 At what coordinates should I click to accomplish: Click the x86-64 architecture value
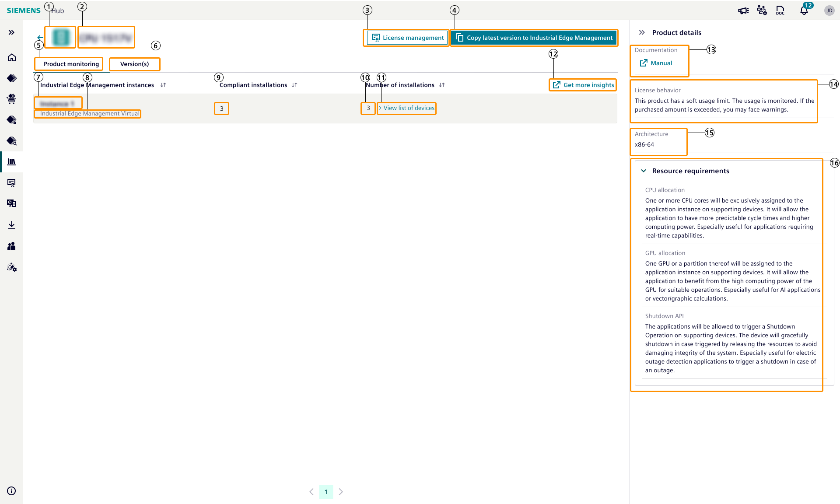pyautogui.click(x=644, y=144)
